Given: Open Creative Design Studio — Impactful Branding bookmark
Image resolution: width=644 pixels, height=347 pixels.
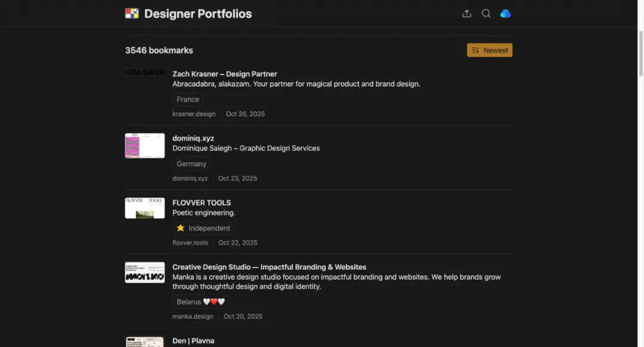Looking at the screenshot, I should (x=269, y=267).
